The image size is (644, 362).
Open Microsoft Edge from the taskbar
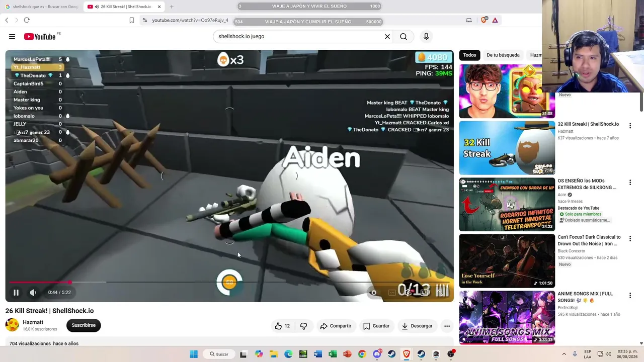(x=288, y=354)
